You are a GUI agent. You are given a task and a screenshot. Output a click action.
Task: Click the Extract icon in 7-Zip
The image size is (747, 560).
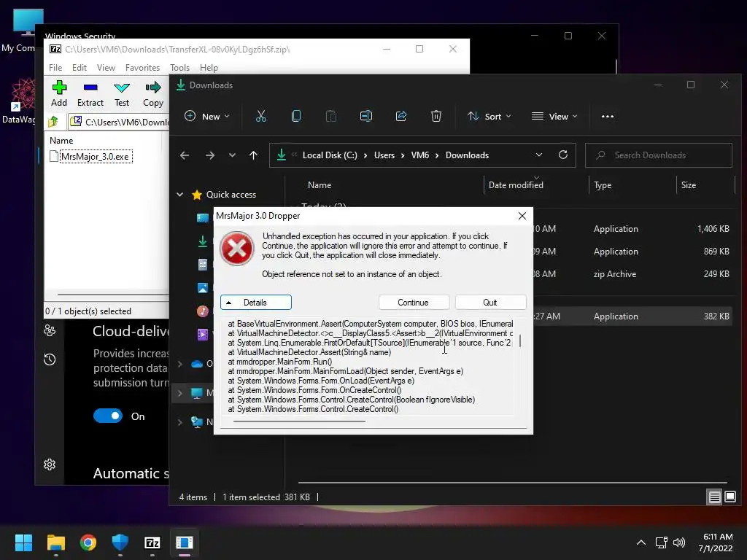(90, 87)
